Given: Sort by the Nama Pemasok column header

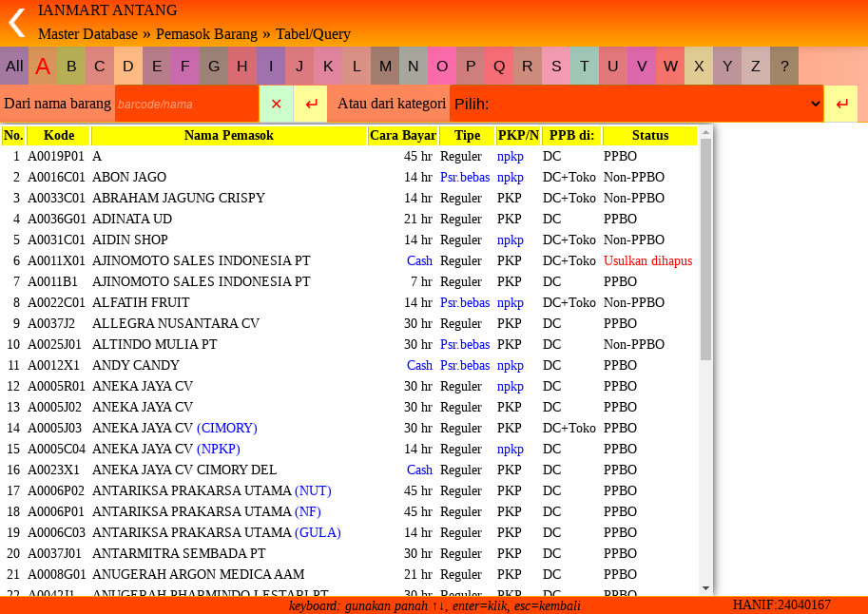Looking at the screenshot, I should coord(228,136).
